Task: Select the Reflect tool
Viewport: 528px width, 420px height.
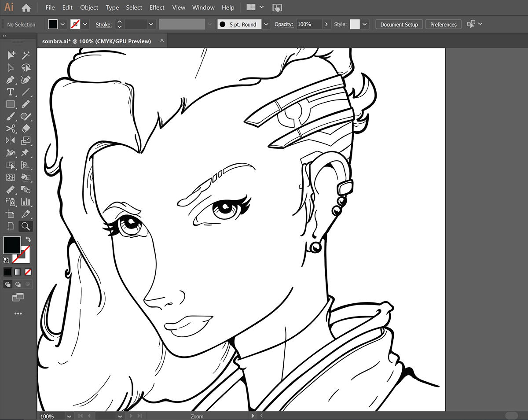Action: (11, 141)
